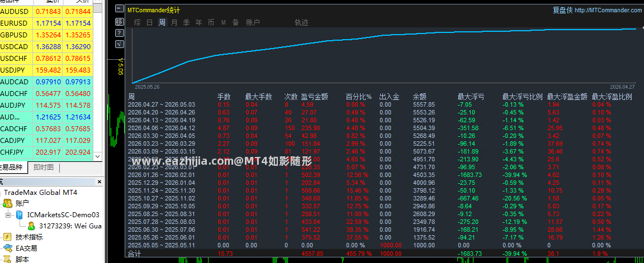This screenshot has height=263, width=644.
Task: Switch to the 季 quarterly statistics tab
Action: pos(187,22)
